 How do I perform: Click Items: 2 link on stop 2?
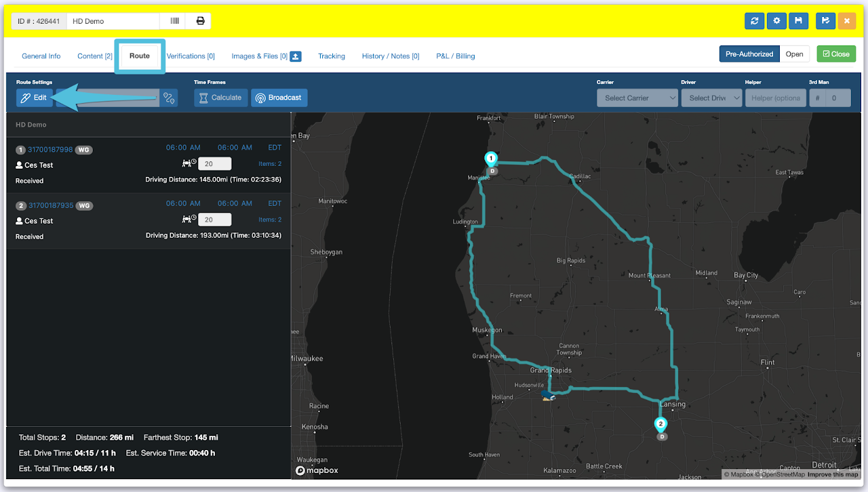point(270,220)
